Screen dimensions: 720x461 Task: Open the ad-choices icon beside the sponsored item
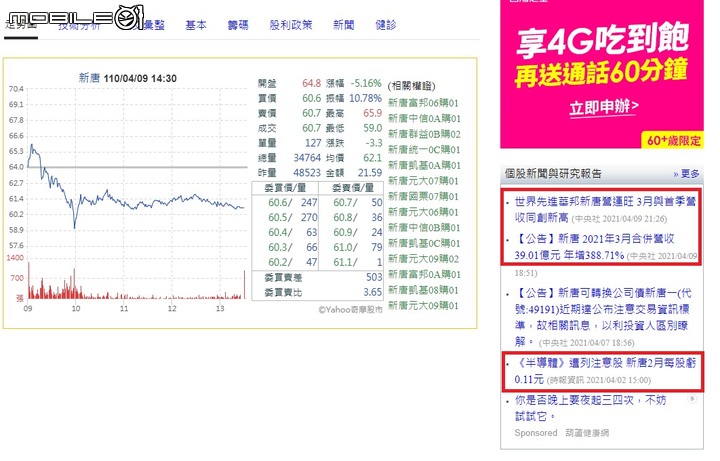click(692, 399)
